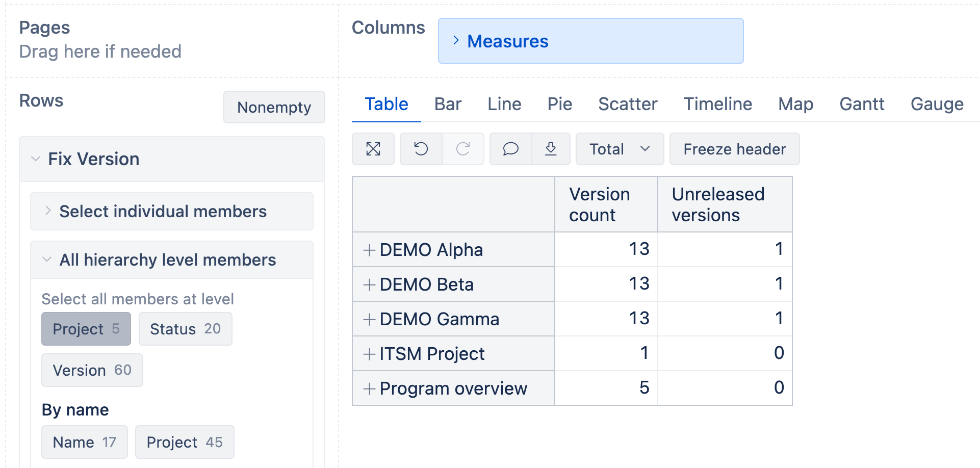The width and height of the screenshot is (980, 468).
Task: Click the Freeze header button
Action: 734,149
